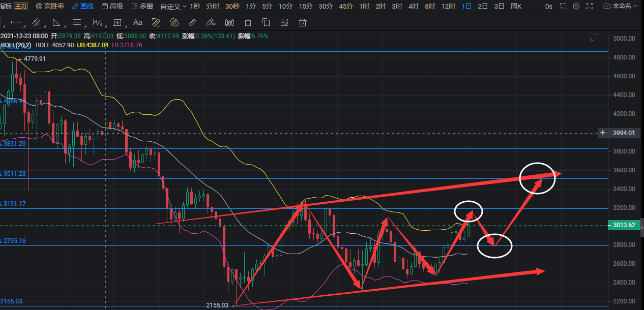Select the triangle shape drawing tool
644x310 pixels.
(56, 23)
